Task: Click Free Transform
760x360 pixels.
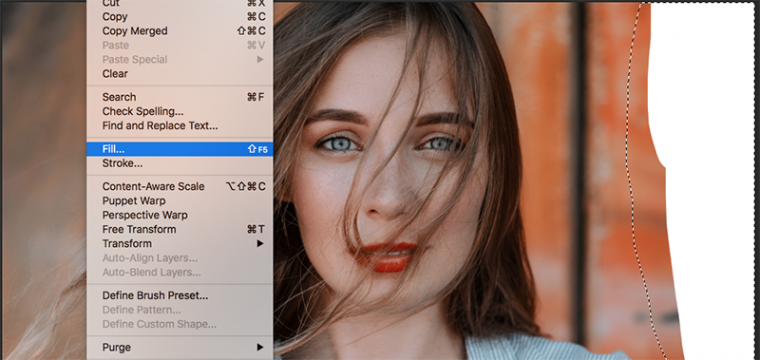Action: click(180, 229)
